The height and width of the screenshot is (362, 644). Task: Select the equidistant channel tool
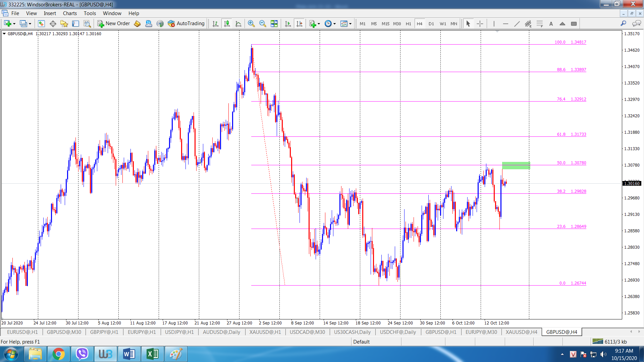point(528,23)
